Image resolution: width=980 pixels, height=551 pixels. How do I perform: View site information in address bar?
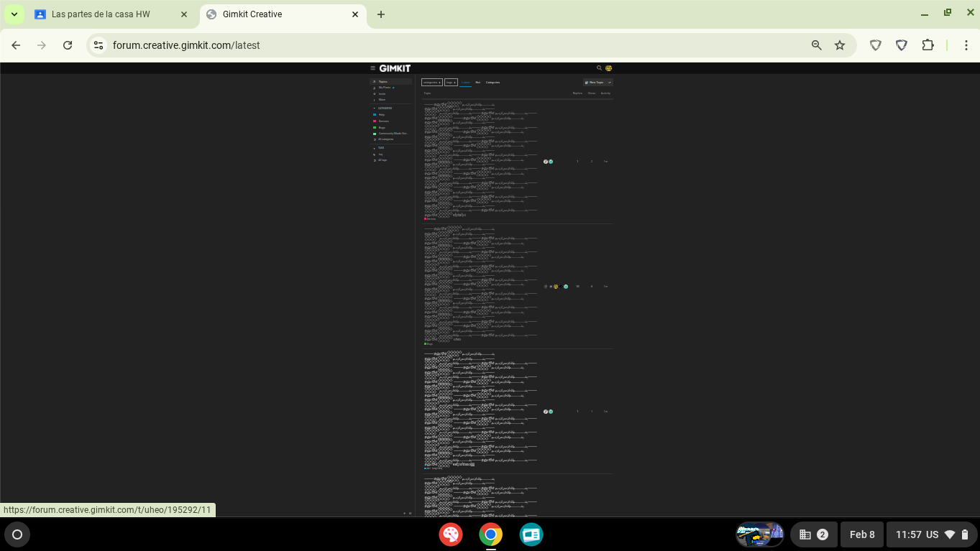(x=99, y=45)
